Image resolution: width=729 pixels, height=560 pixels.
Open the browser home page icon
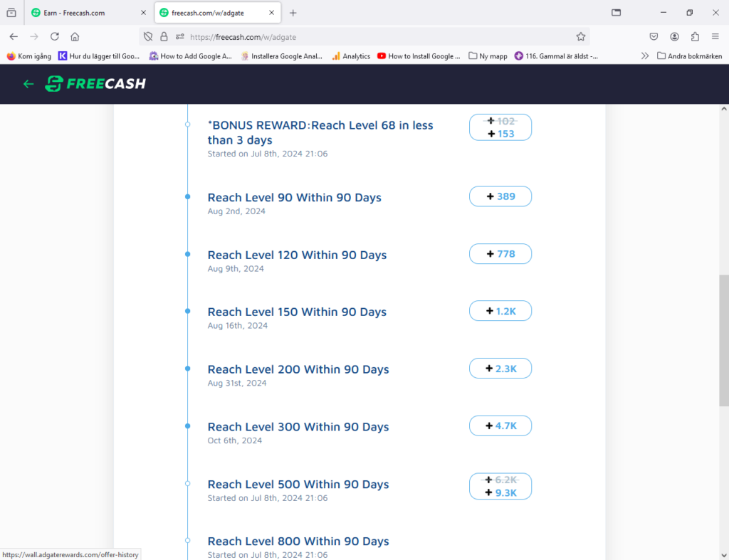click(75, 37)
